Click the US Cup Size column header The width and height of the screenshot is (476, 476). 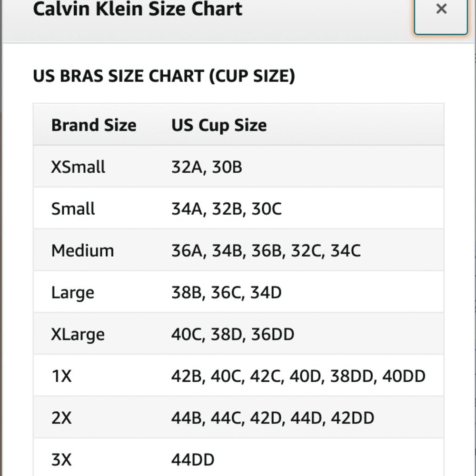[x=219, y=125]
